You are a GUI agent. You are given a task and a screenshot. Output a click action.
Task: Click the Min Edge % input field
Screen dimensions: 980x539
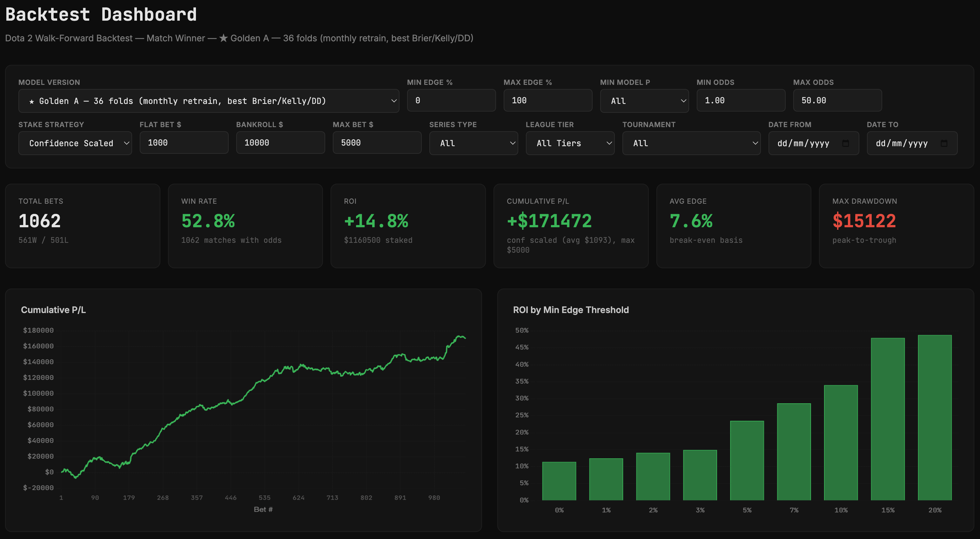point(451,100)
